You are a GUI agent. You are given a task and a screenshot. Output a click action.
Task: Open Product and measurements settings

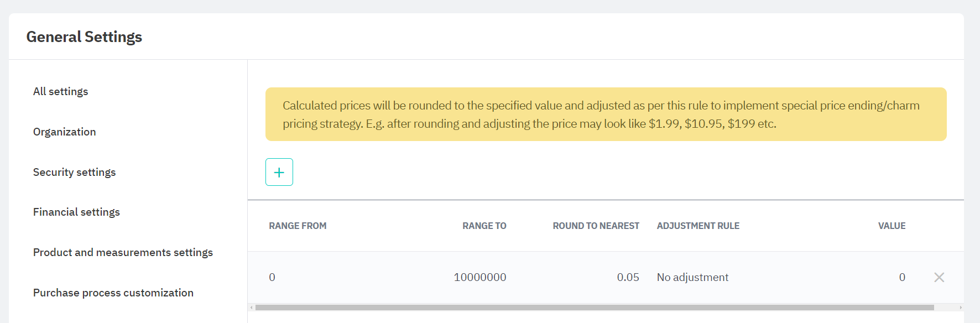click(x=123, y=252)
